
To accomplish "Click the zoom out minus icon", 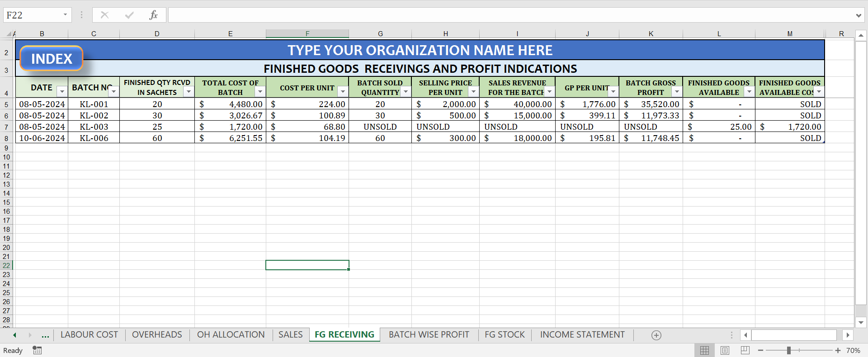I will (761, 350).
